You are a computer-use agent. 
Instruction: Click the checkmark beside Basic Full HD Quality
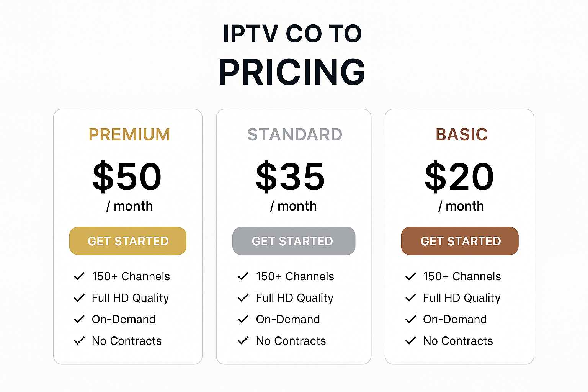point(411,298)
